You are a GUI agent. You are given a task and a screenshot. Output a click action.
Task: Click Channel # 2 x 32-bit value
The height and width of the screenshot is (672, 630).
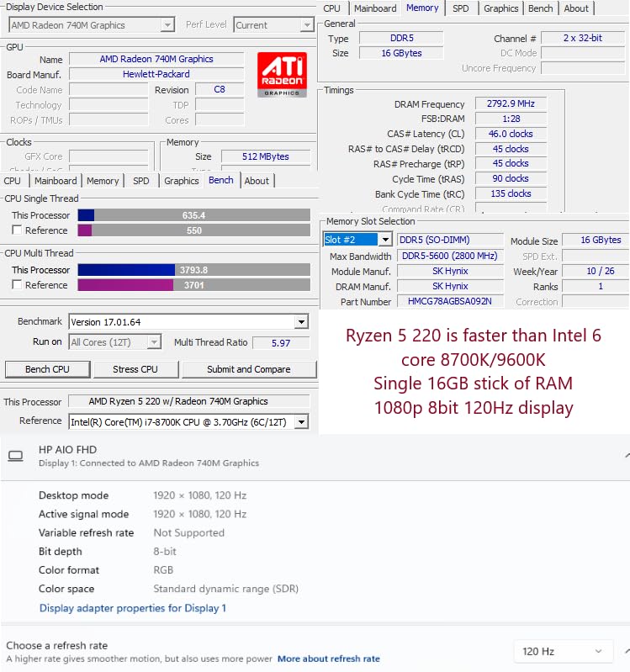click(x=583, y=38)
